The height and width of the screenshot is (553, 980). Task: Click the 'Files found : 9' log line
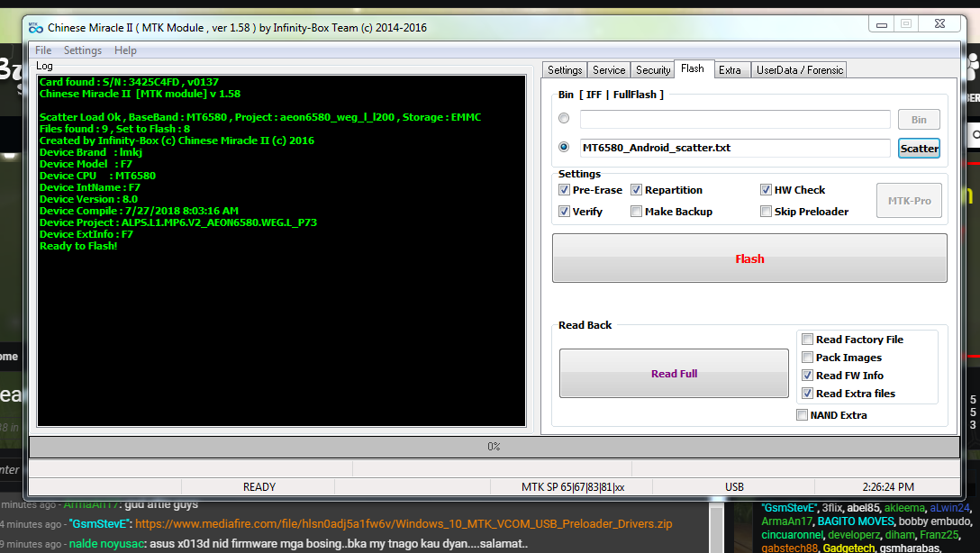[x=114, y=129]
